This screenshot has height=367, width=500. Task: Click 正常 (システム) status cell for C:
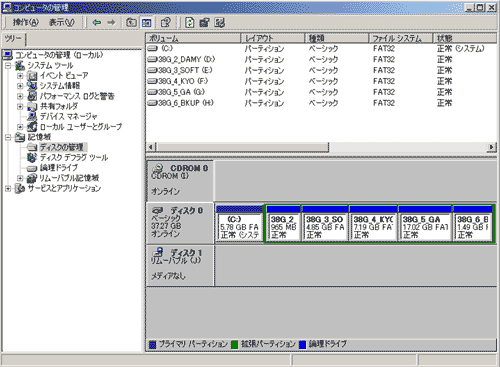(x=460, y=49)
